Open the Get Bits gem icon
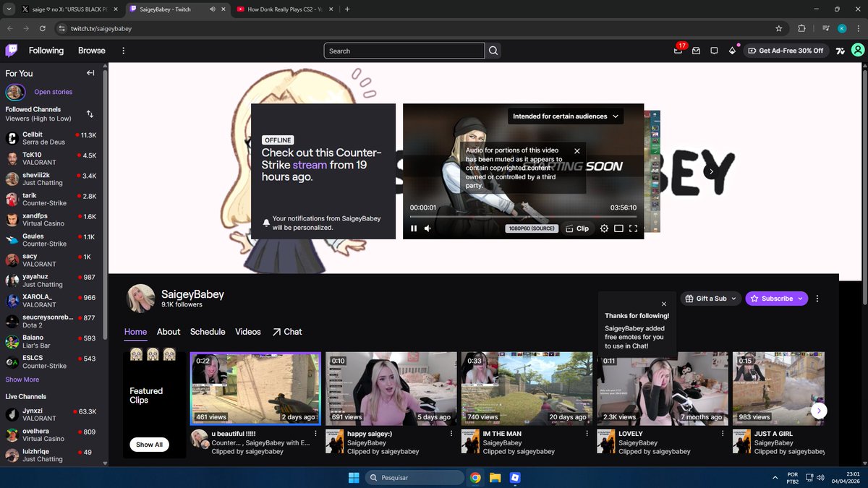868x488 pixels. [732, 51]
